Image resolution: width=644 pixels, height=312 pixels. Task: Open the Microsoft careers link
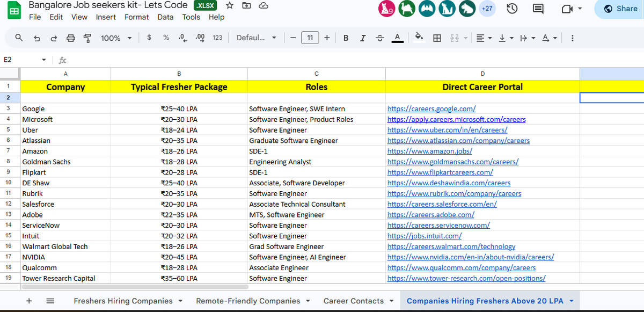[x=456, y=119]
